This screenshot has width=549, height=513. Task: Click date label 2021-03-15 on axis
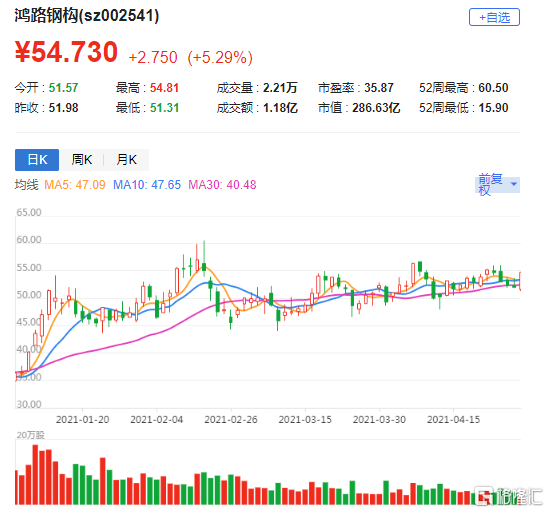coord(305,419)
